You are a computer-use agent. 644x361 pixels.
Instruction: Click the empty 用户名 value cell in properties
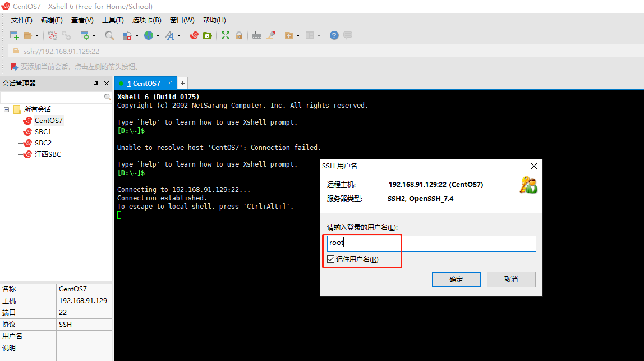84,336
